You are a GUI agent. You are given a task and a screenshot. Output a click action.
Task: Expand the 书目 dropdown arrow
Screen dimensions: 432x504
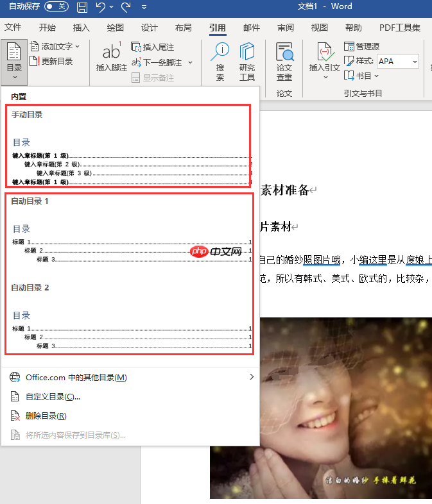click(376, 76)
